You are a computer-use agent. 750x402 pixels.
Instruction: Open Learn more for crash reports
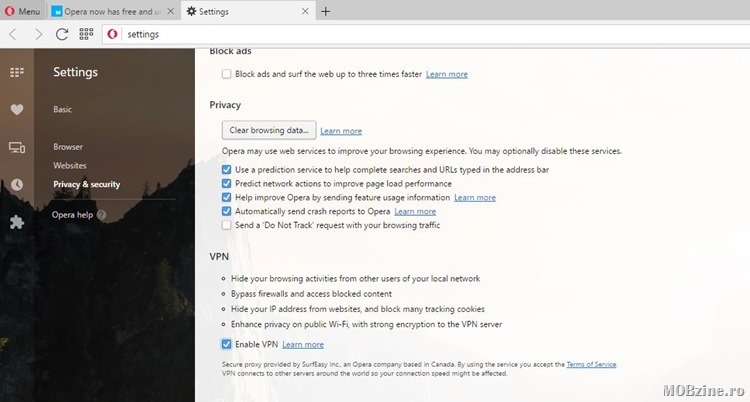coord(415,211)
